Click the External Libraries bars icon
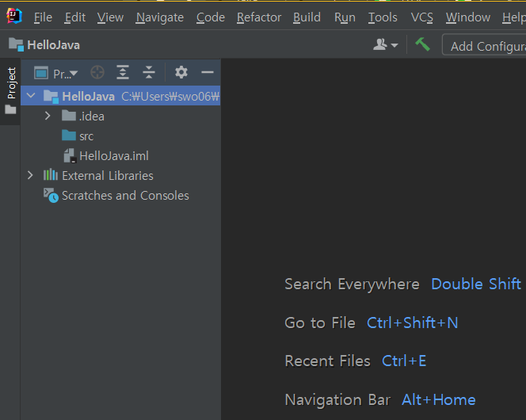526x420 pixels. click(x=51, y=175)
